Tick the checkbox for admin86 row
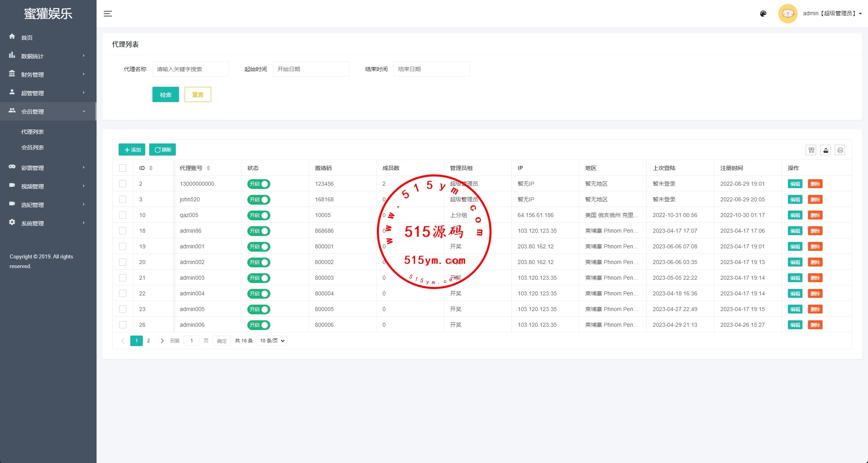This screenshot has width=868, height=463. pos(123,231)
